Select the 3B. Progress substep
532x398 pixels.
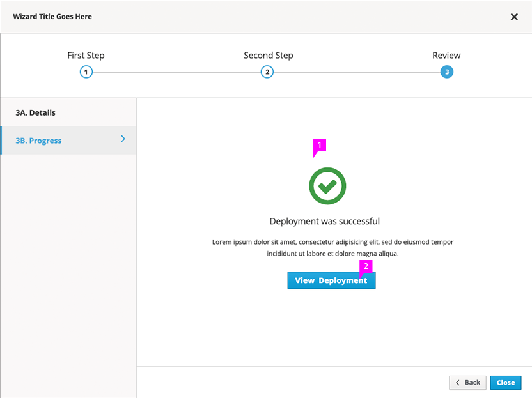click(x=68, y=141)
